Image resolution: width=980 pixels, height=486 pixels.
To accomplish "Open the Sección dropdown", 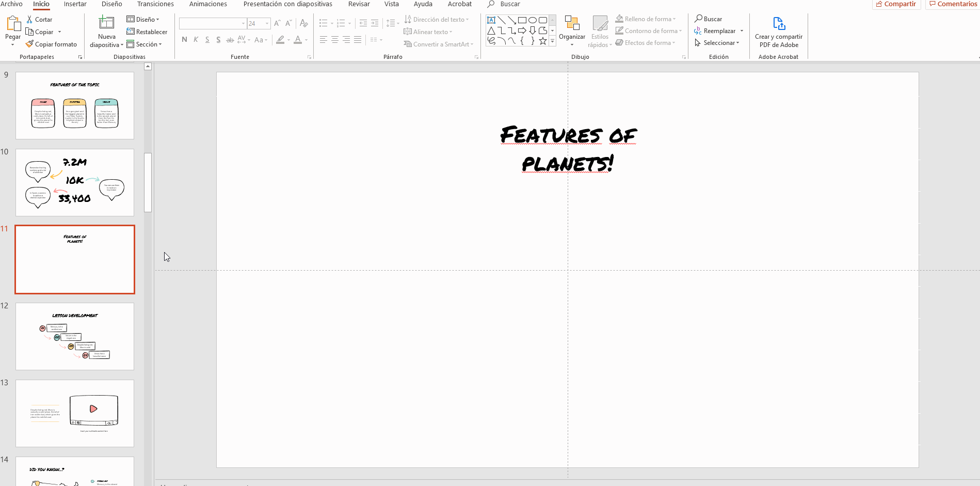I will click(144, 44).
